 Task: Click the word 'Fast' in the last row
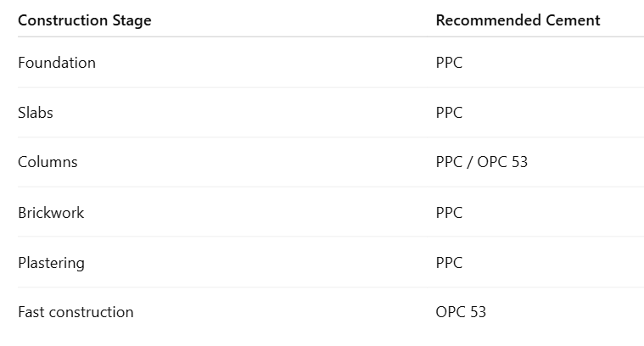click(x=31, y=312)
